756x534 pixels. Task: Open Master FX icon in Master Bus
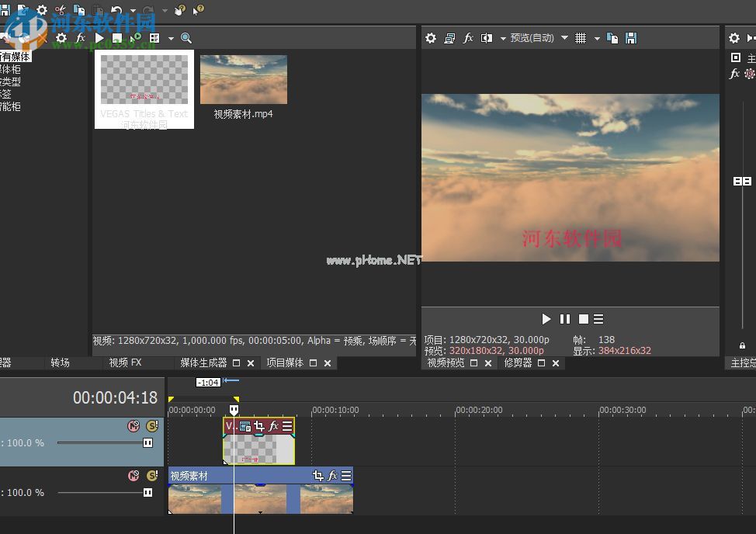(x=734, y=74)
